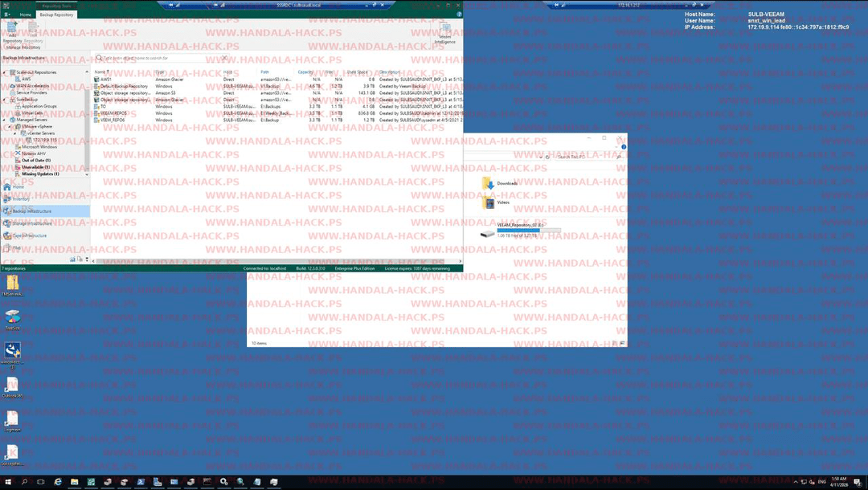Open Outlook desktop file icon
The width and height of the screenshot is (868, 490).
(12, 387)
